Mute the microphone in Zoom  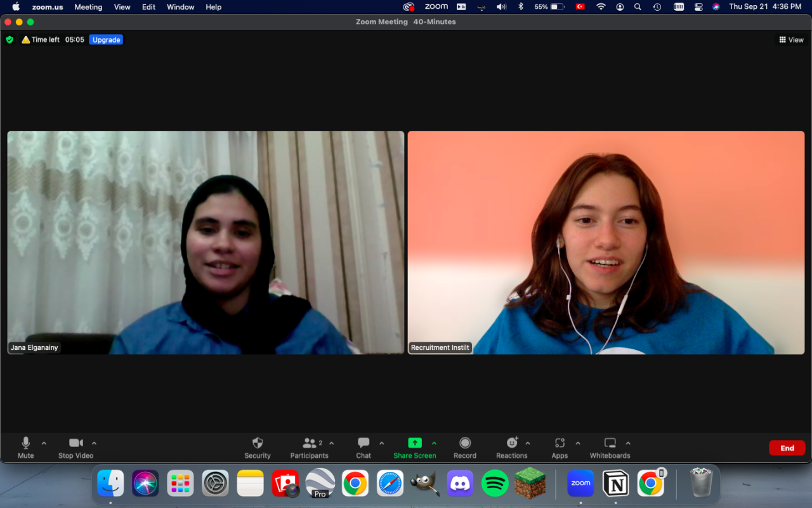[x=26, y=447]
